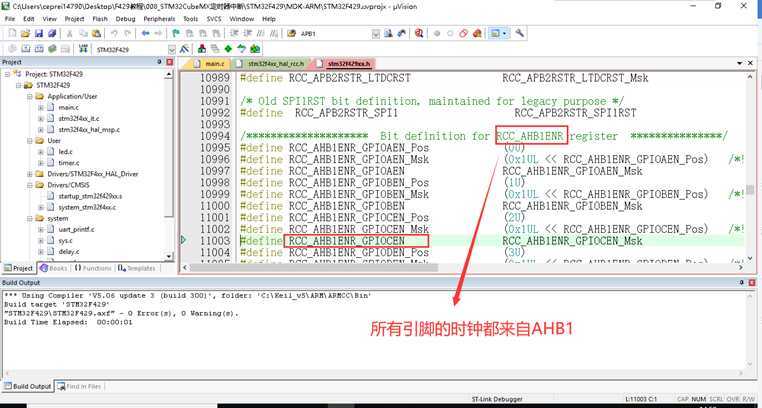Screen dimensions: 762x408
Task: Click the editor horizontal scrollbar thumb
Action: tap(314, 268)
